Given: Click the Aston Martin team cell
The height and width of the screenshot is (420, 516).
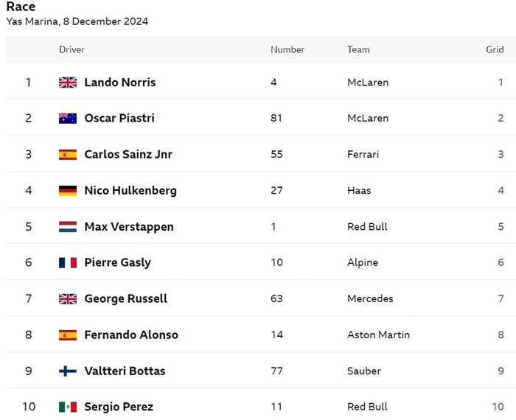Looking at the screenshot, I should pyautogui.click(x=378, y=335).
